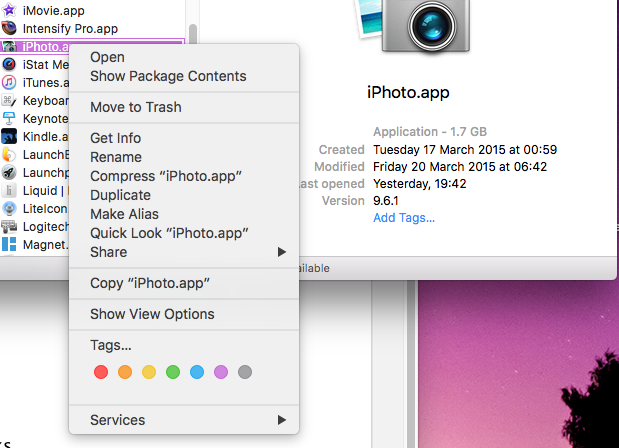
Task: Apply the green tag color
Action: pos(173,372)
